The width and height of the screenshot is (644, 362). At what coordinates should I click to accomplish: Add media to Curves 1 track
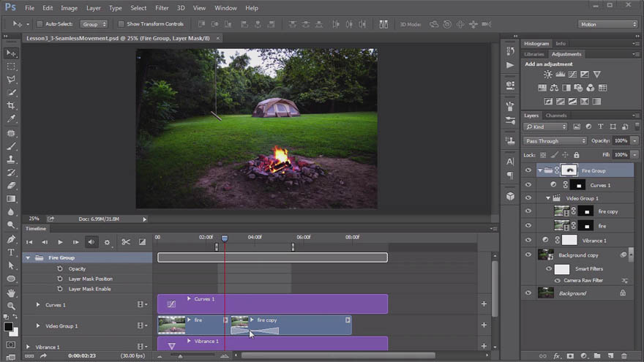(x=484, y=304)
